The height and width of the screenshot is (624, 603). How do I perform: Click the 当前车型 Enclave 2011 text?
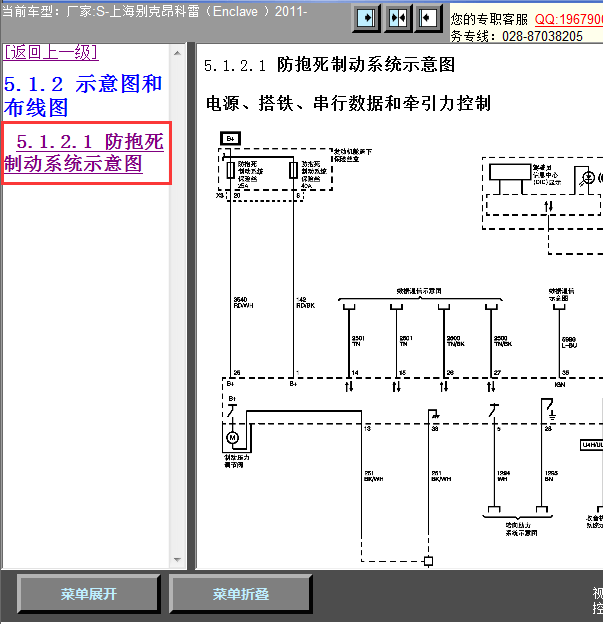(x=154, y=11)
